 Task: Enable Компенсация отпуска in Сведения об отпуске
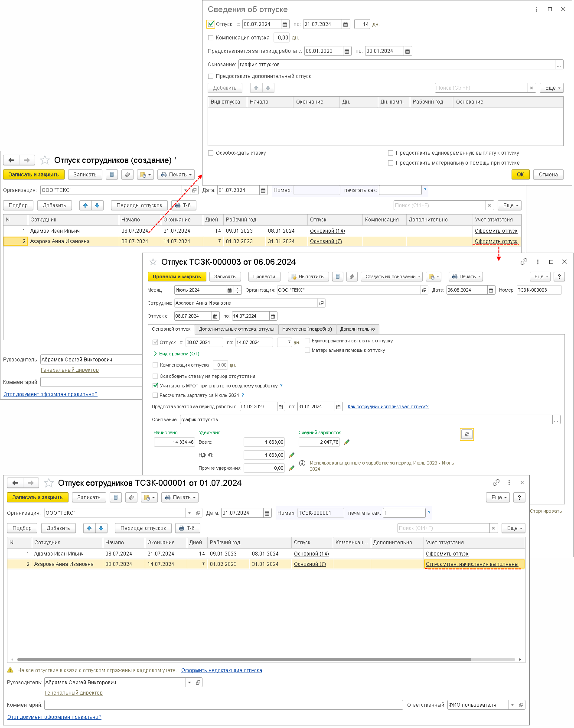(211, 38)
